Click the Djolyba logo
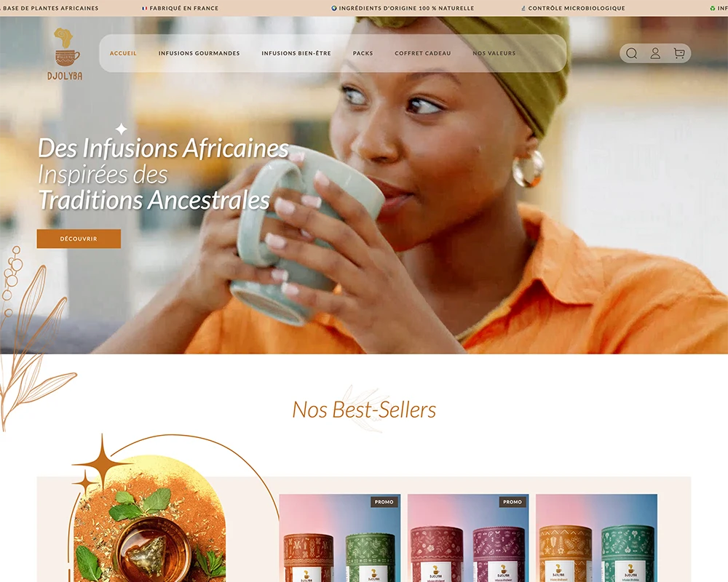 [65, 54]
